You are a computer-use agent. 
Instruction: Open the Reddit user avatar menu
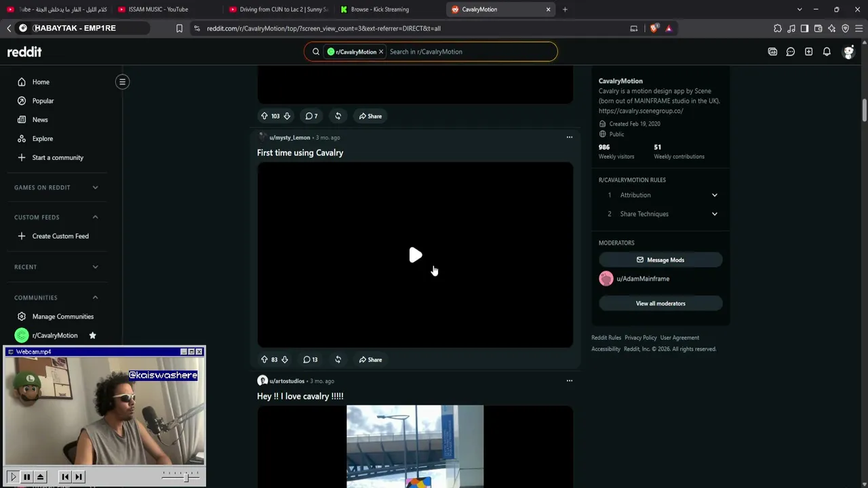[848, 52]
